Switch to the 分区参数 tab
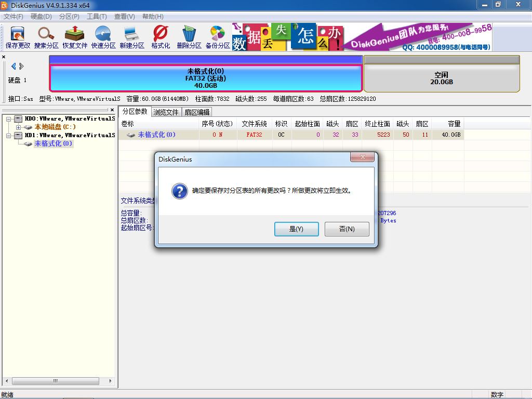 click(x=135, y=111)
